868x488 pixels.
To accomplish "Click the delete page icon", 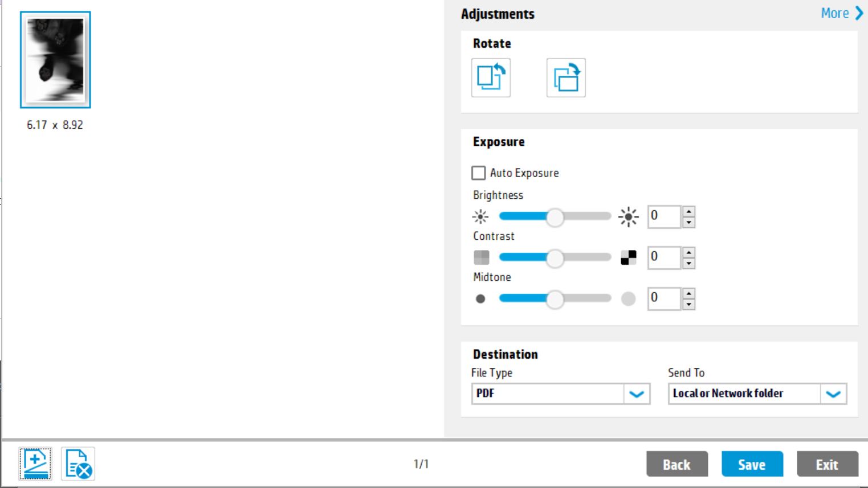I will pyautogui.click(x=78, y=464).
